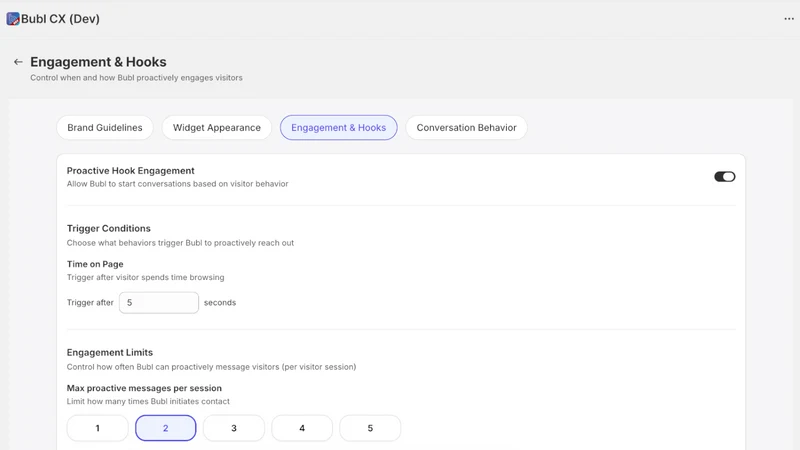800x450 pixels.
Task: Click the Max proactive messages per session label
Action: point(144,388)
